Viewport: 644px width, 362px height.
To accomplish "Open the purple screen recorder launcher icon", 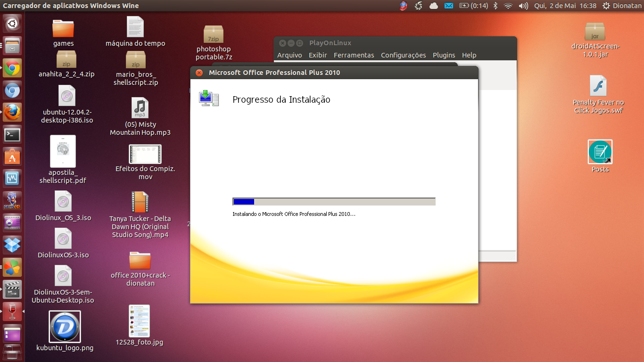I will (12, 223).
